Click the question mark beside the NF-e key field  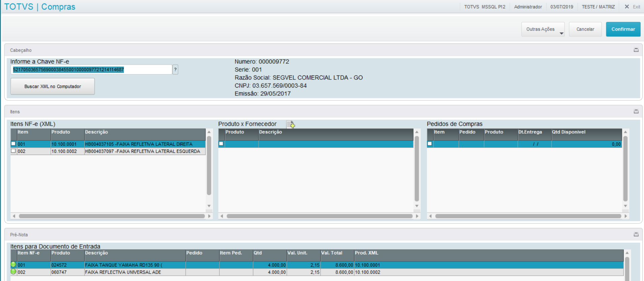(175, 69)
